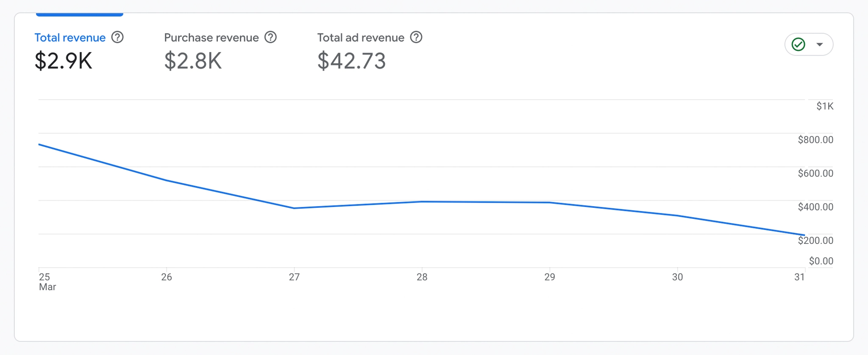Viewport: 868px width, 355px height.
Task: Select the chart line point above 27
Action: (294, 208)
